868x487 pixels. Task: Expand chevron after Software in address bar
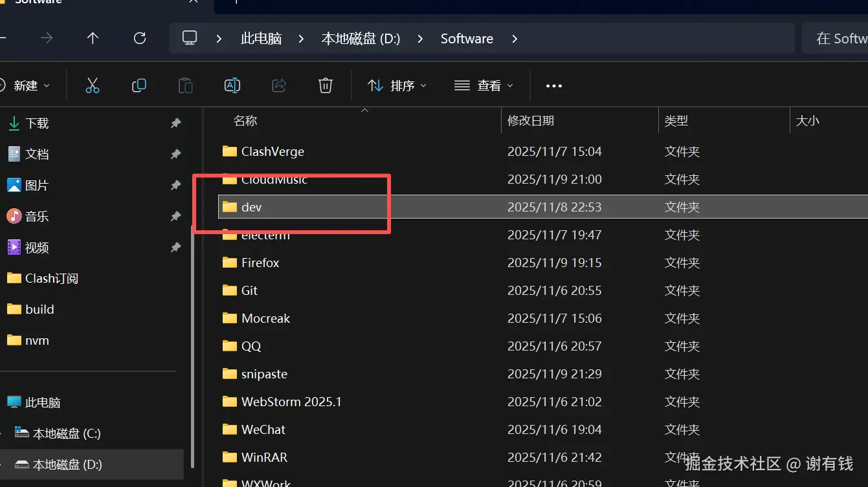tap(515, 39)
